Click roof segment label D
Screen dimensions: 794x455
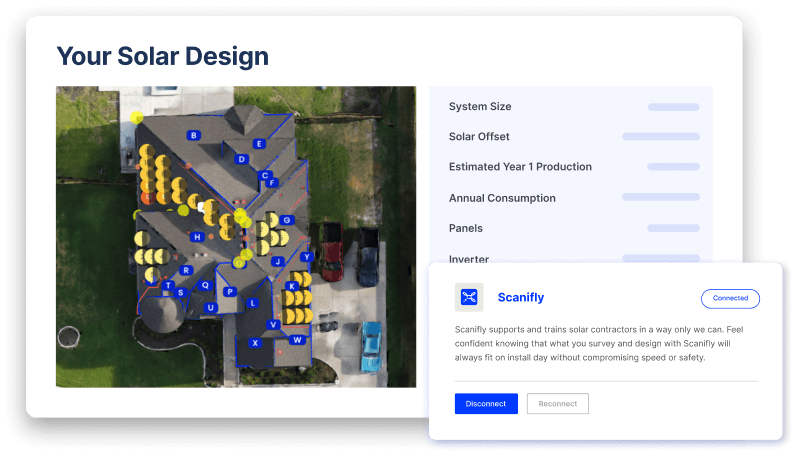(x=241, y=159)
